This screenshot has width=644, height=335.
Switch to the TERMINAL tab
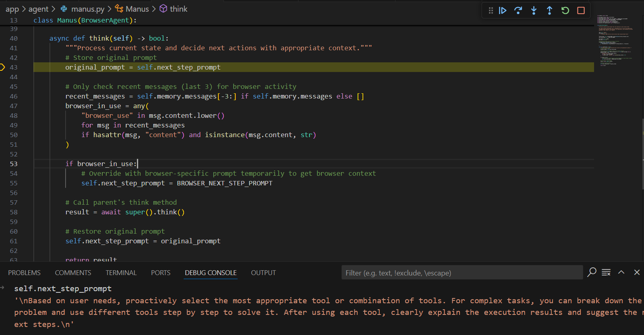tap(121, 273)
